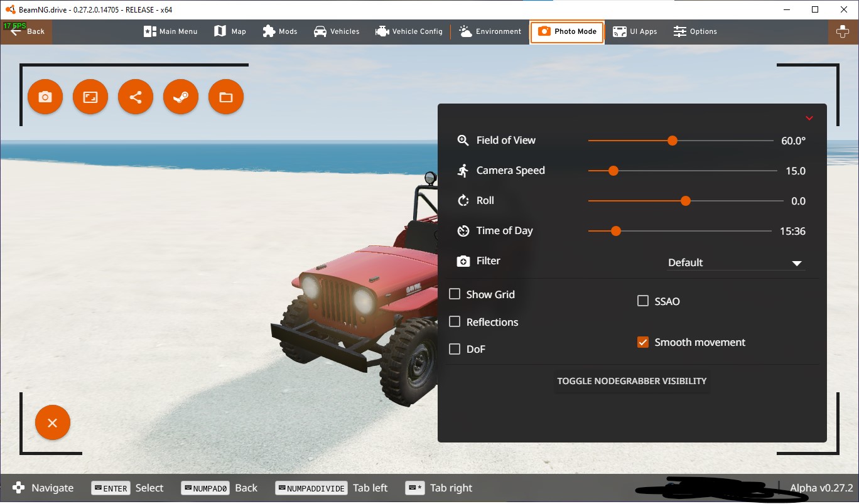Open the screenshots folder button
This screenshot has height=504, width=859.
[x=226, y=97]
